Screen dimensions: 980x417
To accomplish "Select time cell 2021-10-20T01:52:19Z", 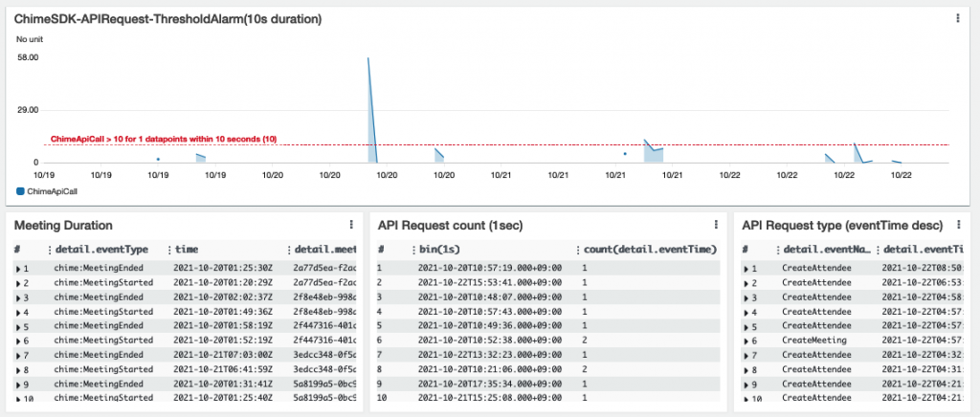I will pos(222,340).
